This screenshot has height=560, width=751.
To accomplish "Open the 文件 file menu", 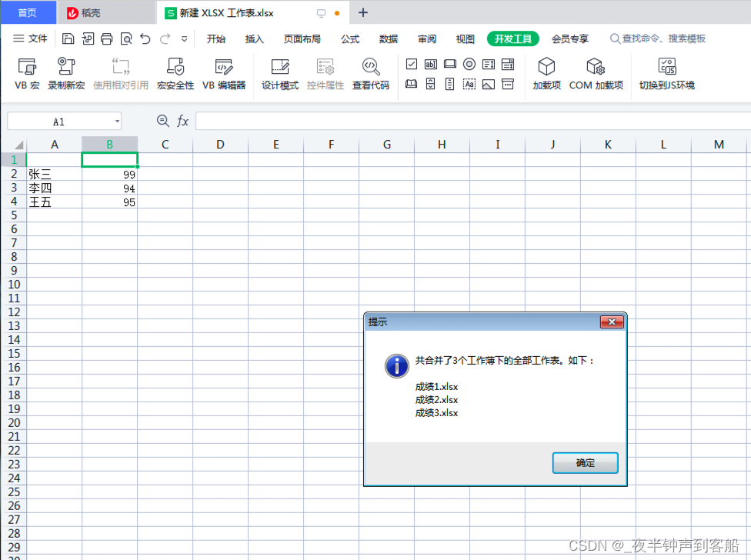I will click(30, 38).
